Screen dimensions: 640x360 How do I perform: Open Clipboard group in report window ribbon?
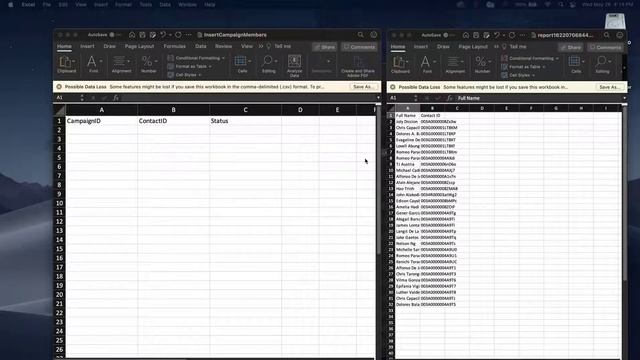(x=400, y=65)
